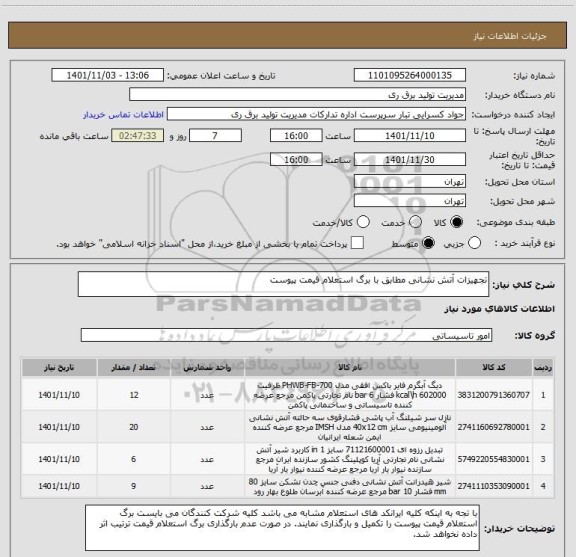
Task: Click the quantity 6 cell in row 3
Action: click(134, 459)
